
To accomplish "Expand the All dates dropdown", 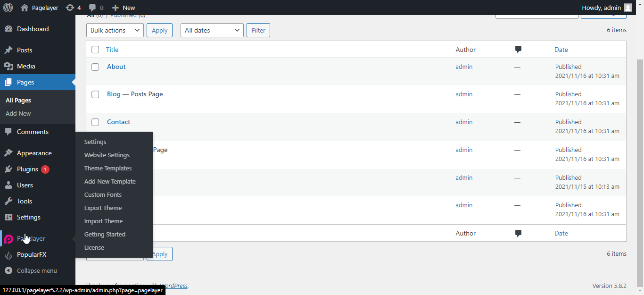I will click(x=212, y=30).
